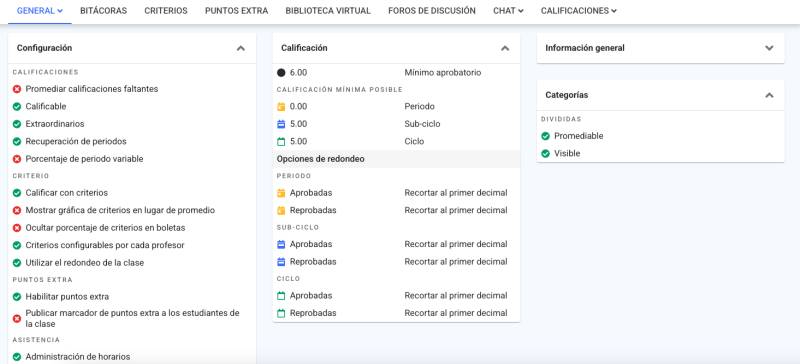
Task: Click the Criterios configurables por cada profesor text
Action: [x=105, y=245]
